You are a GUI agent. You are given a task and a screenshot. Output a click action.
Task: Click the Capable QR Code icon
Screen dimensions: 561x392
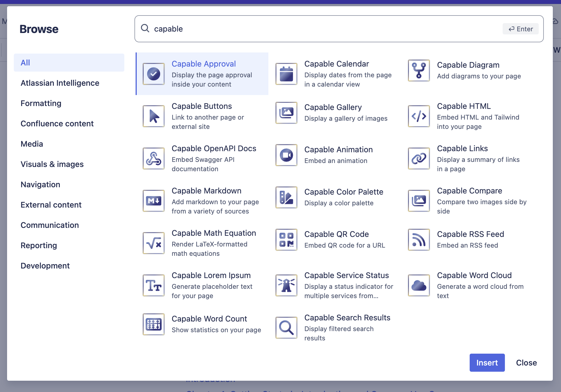click(x=286, y=240)
